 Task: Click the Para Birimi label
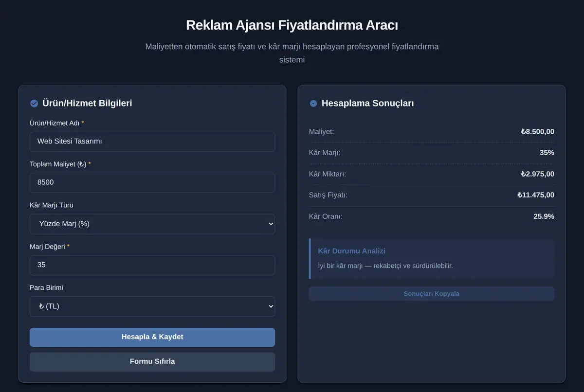pyautogui.click(x=46, y=287)
